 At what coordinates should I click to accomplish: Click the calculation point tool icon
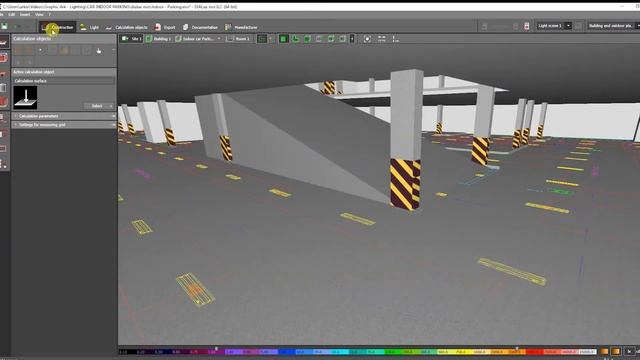coord(40,50)
